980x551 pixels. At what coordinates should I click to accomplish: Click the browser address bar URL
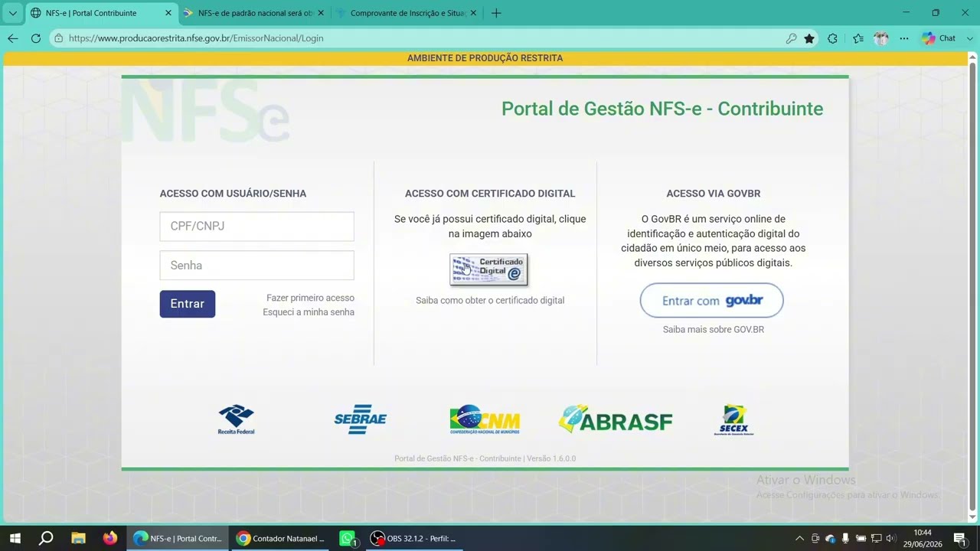pos(196,38)
